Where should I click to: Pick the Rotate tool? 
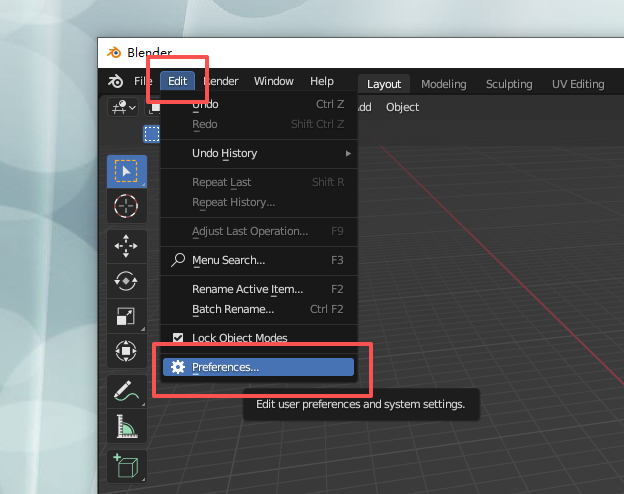[x=126, y=281]
